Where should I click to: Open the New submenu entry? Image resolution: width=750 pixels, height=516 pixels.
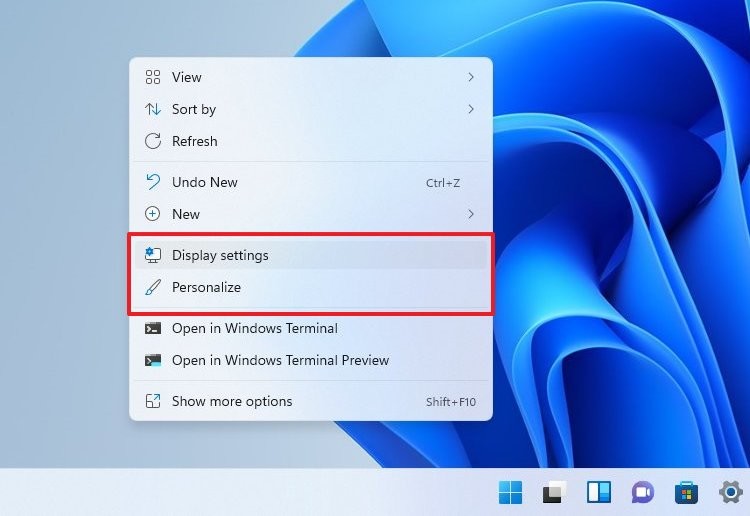coord(311,214)
